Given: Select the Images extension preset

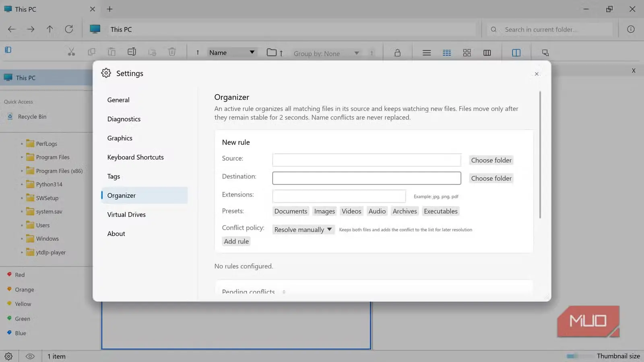Looking at the screenshot, I should (x=324, y=211).
